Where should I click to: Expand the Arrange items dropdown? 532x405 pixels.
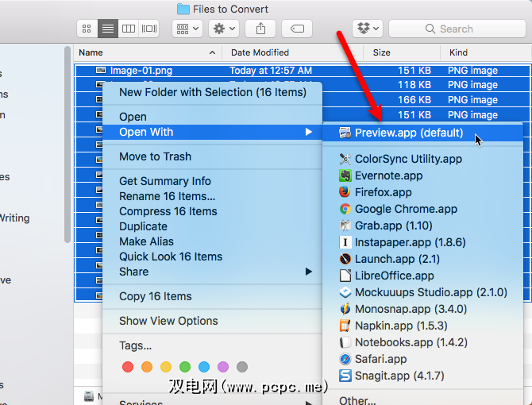tap(187, 29)
